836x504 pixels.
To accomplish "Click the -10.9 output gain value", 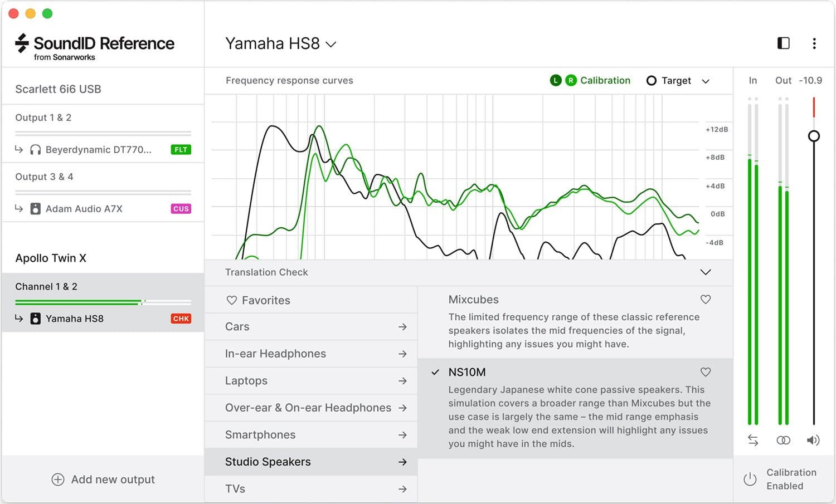I will pyautogui.click(x=810, y=80).
